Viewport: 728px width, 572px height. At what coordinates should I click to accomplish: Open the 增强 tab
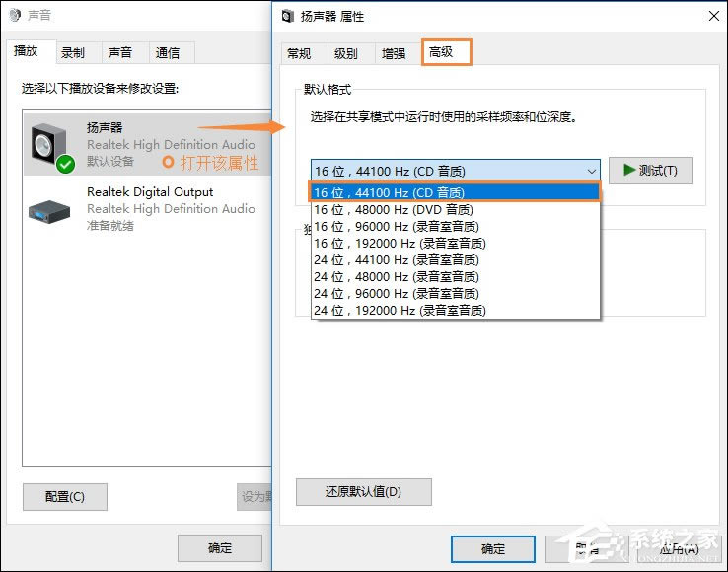pos(398,54)
